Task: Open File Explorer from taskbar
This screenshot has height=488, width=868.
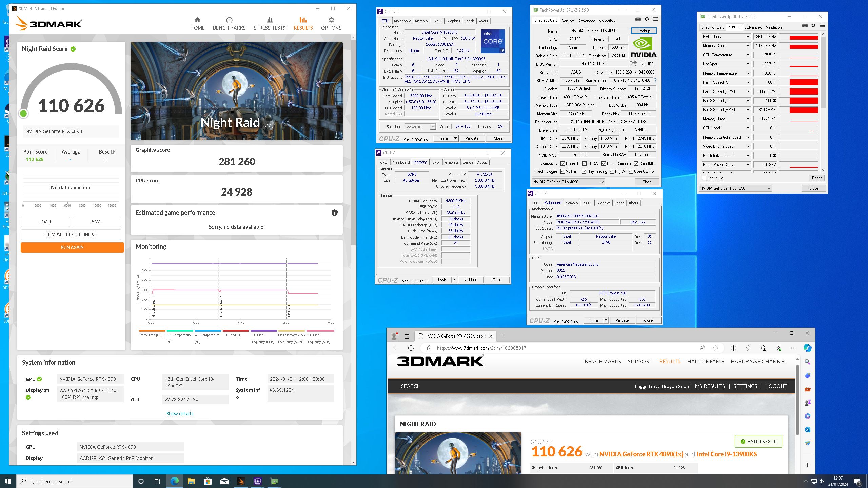Action: 191,481
